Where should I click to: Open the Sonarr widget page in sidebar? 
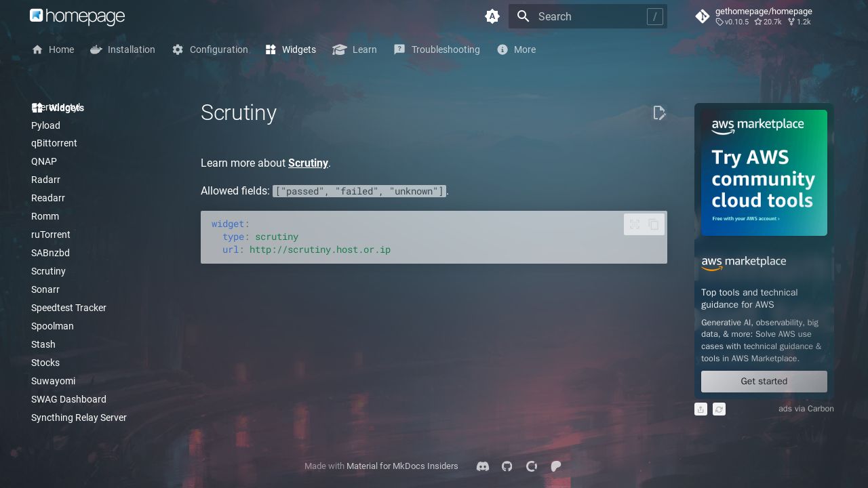click(45, 289)
